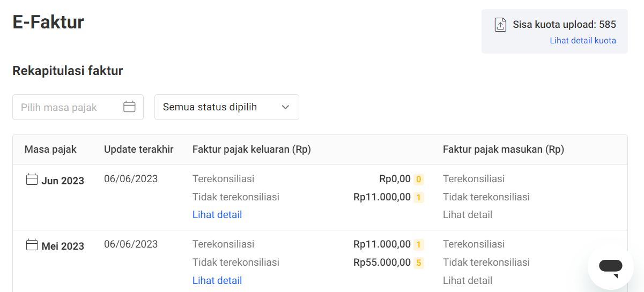
Task: Click the Masa pajak column header
Action: (50, 149)
